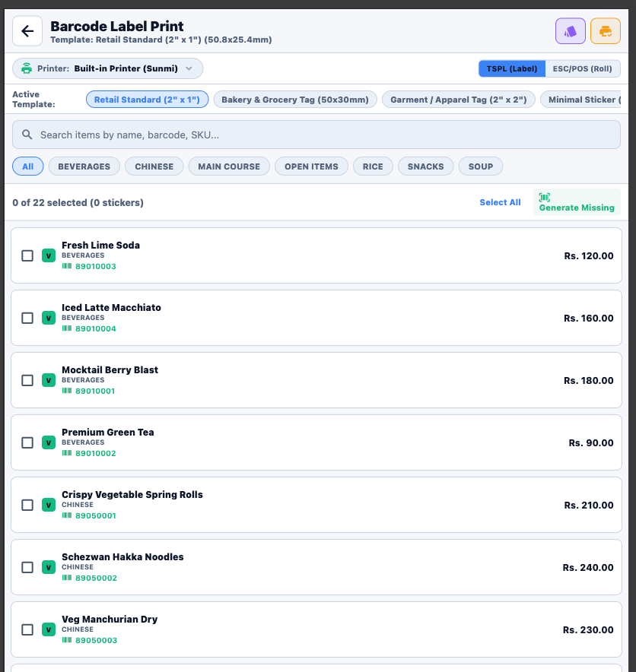Open the Printer selection dropdown
This screenshot has width=636, height=672.
(x=107, y=68)
